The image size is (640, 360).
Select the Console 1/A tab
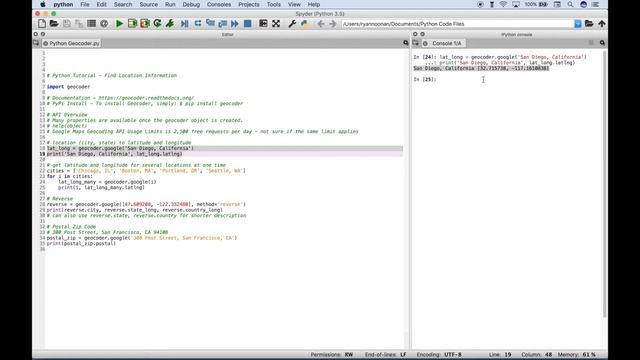pos(444,43)
